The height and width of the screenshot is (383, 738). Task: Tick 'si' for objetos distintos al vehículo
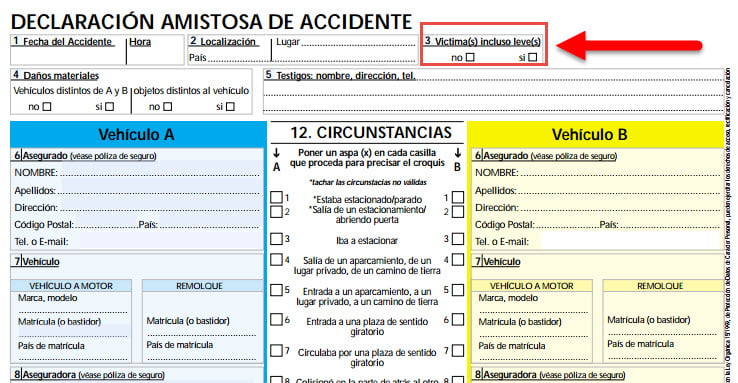tap(230, 107)
